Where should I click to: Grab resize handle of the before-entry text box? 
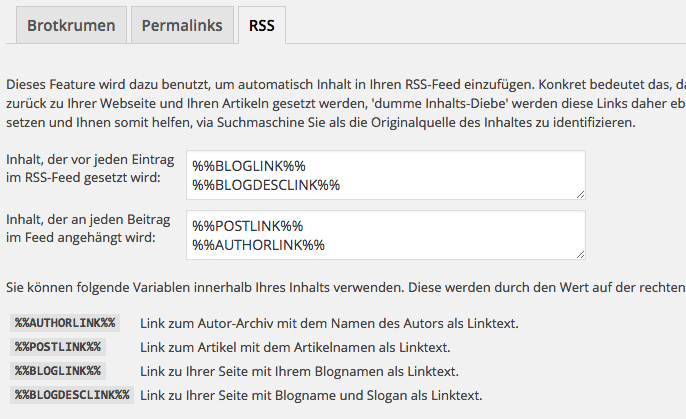580,194
